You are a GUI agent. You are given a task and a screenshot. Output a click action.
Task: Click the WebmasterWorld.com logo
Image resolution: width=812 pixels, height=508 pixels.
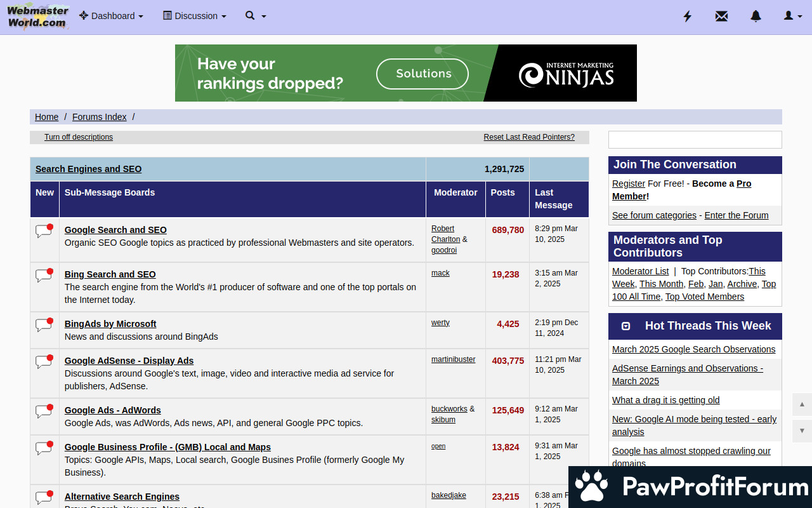coord(37,16)
